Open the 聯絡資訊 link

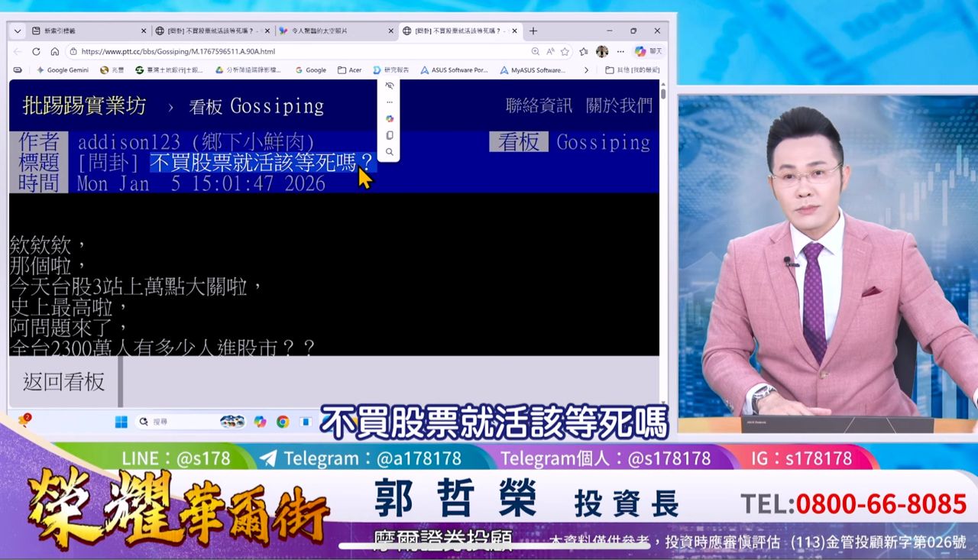539,106
